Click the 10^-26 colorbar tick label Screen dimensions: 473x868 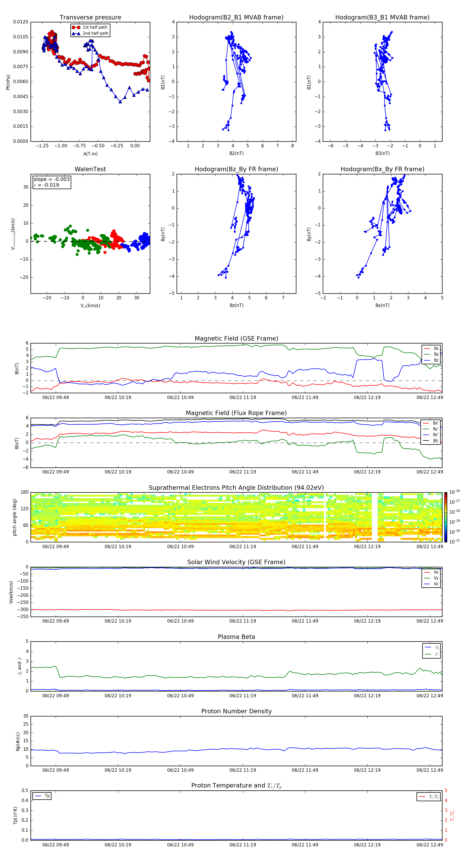(455, 492)
